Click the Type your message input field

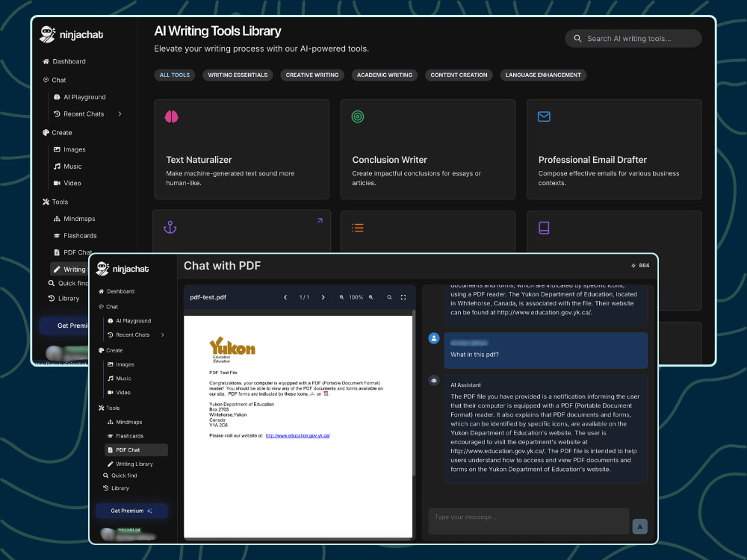[x=528, y=521]
